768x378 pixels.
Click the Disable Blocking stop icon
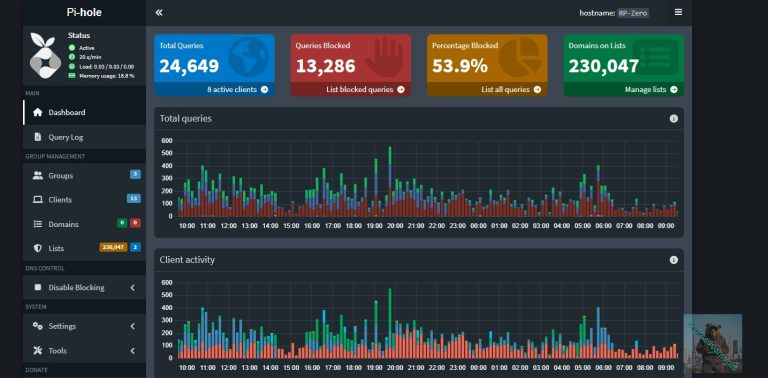point(38,287)
